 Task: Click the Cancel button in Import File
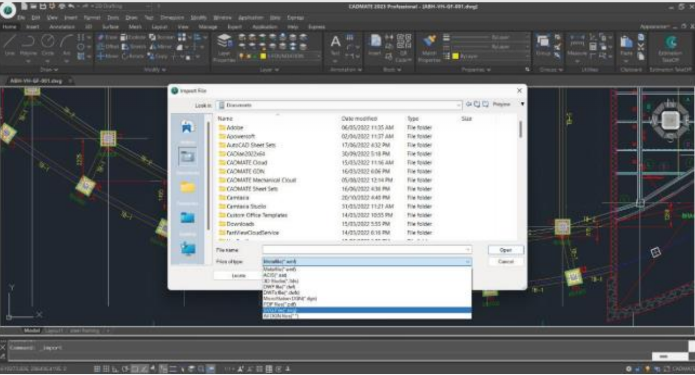(x=505, y=262)
